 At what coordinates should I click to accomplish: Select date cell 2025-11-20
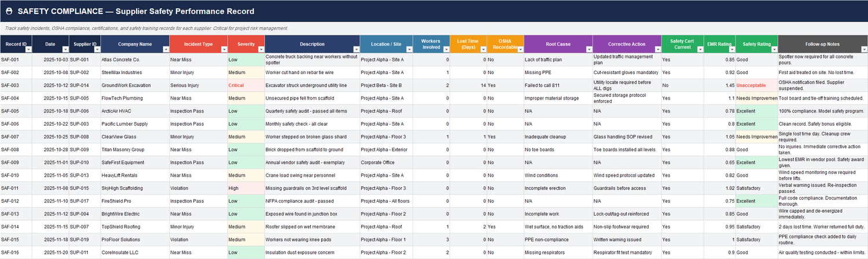click(50, 253)
